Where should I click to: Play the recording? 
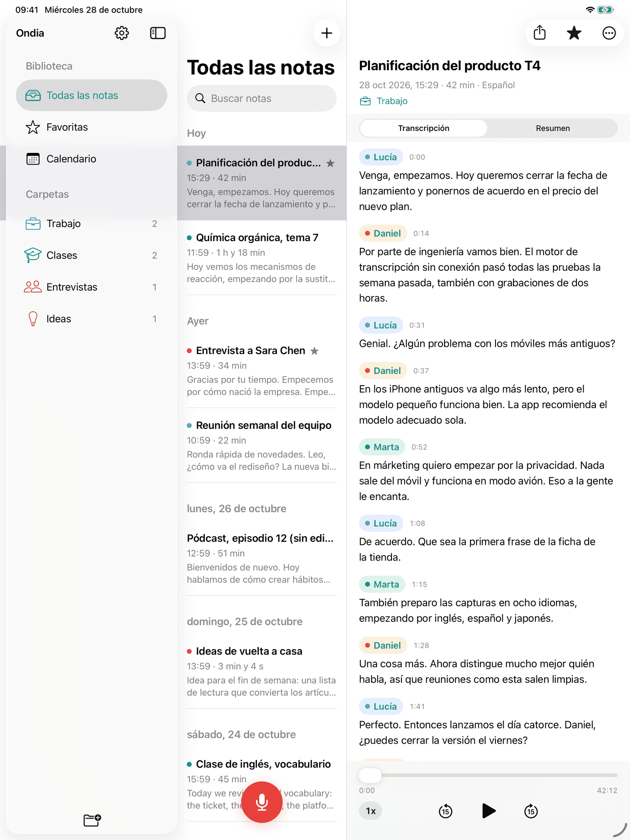[x=489, y=811]
